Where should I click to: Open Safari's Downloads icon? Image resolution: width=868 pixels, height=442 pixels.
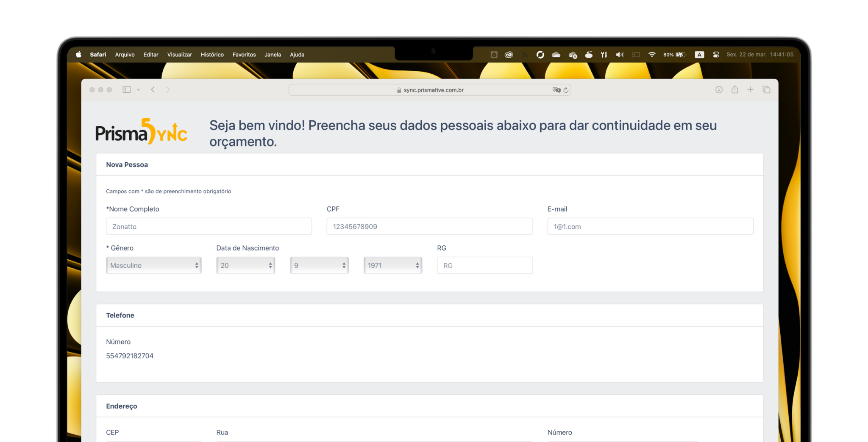coord(718,89)
